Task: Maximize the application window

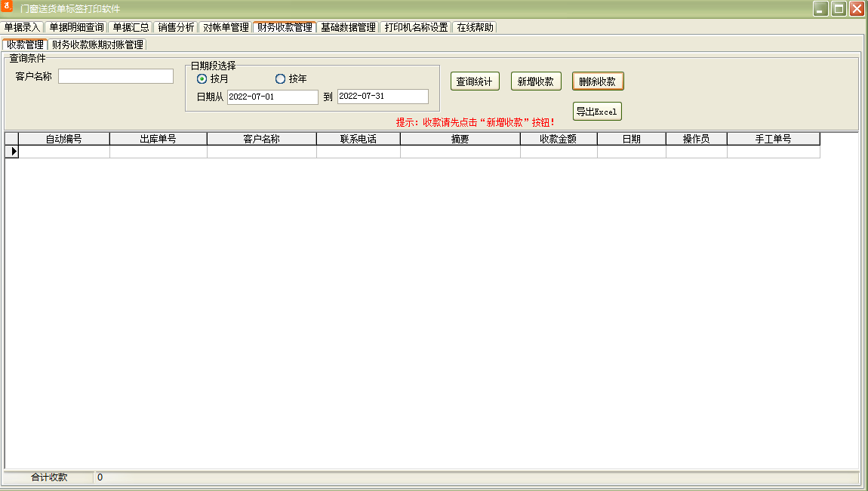Action: (839, 8)
